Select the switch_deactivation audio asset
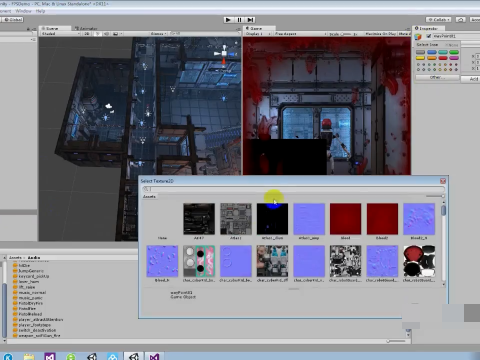Screen dimensions: 480x360 [x=37, y=330]
